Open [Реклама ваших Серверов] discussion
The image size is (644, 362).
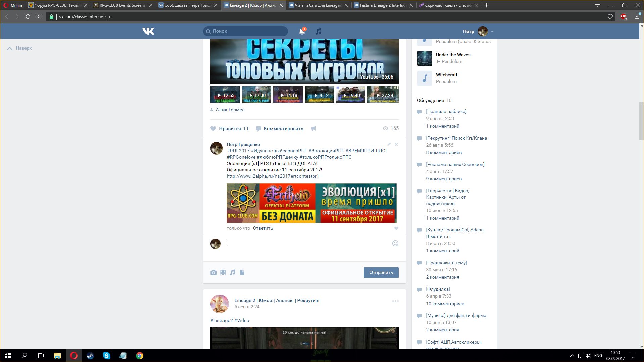click(455, 164)
